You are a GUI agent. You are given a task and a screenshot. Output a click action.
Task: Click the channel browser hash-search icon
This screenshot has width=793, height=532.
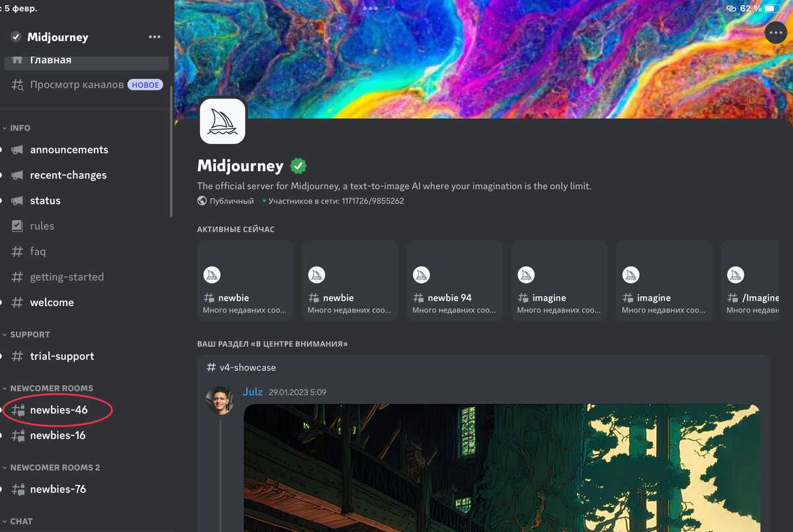pyautogui.click(x=18, y=85)
